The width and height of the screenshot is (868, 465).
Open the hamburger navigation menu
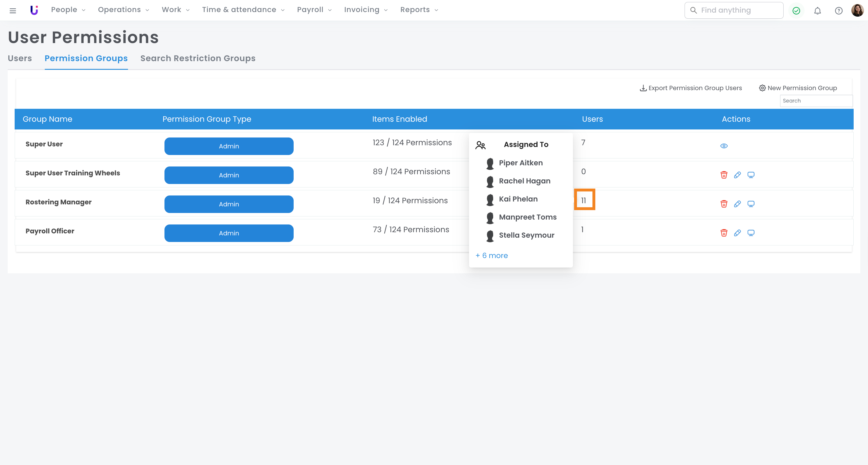(x=13, y=10)
